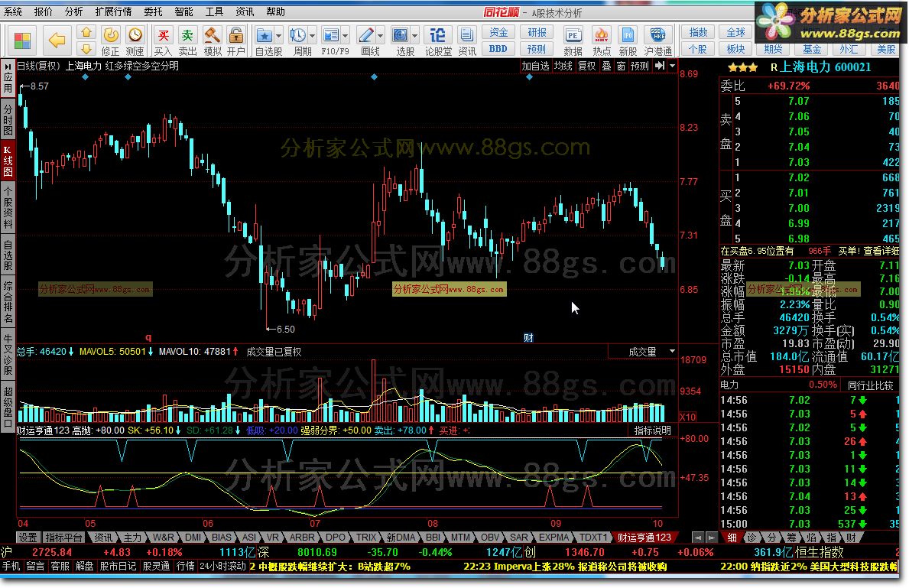Image resolution: width=909 pixels, height=588 pixels.
Task: Open the 资讯 news document icon
Action: tap(466, 41)
